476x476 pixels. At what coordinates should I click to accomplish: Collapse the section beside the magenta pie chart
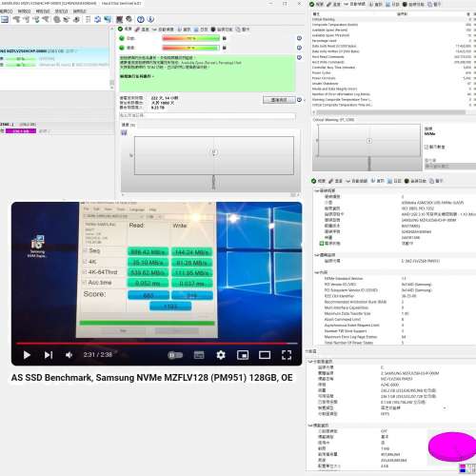(310, 426)
